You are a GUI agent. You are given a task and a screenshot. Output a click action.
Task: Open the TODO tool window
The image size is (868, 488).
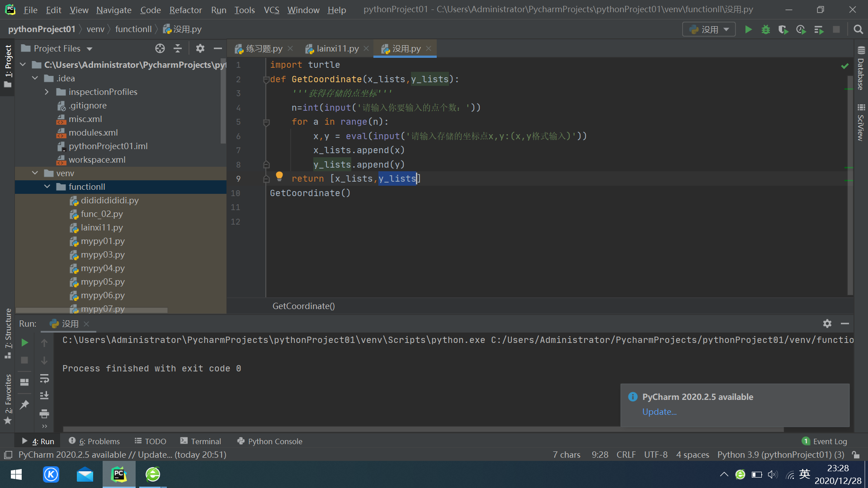pyautogui.click(x=151, y=441)
